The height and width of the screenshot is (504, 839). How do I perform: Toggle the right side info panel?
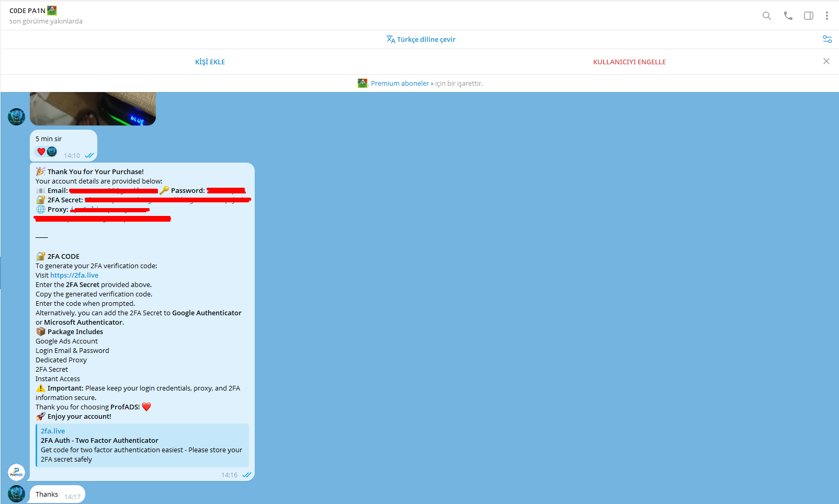(809, 16)
